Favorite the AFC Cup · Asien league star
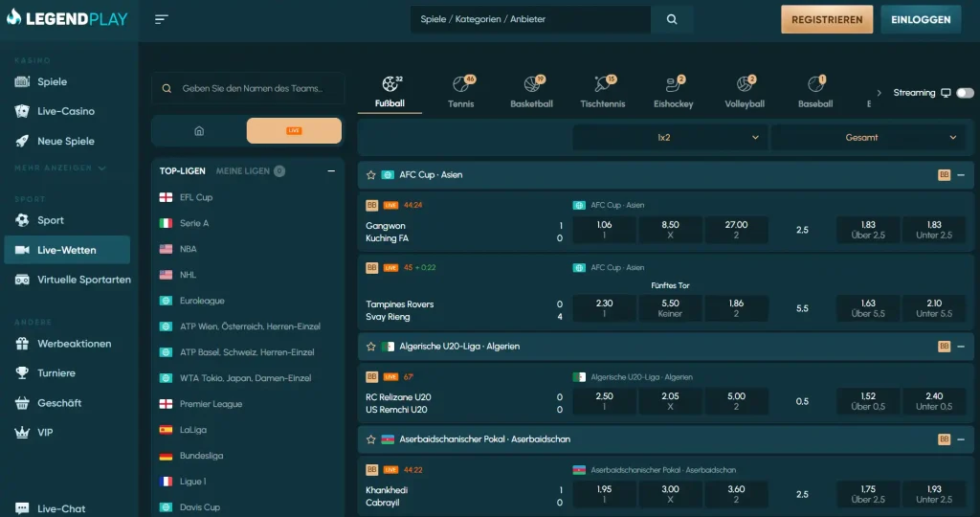Image resolution: width=980 pixels, height=517 pixels. coord(370,175)
